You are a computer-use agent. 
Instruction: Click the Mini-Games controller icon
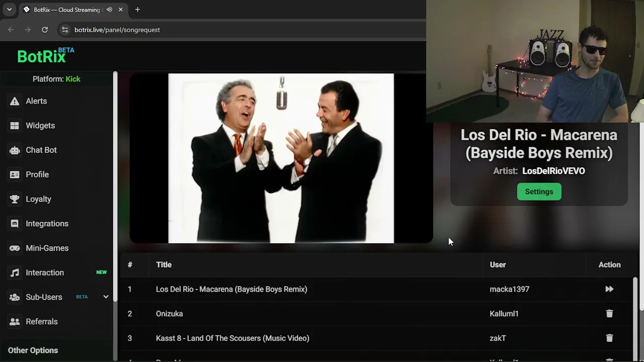[x=15, y=248]
